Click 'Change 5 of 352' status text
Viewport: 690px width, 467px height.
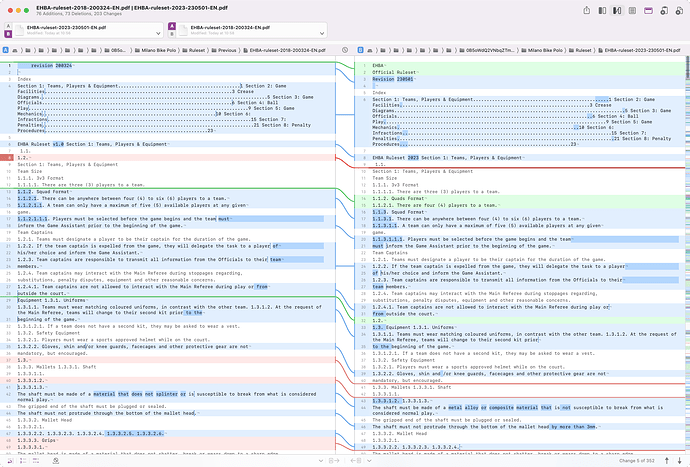[x=637, y=460]
